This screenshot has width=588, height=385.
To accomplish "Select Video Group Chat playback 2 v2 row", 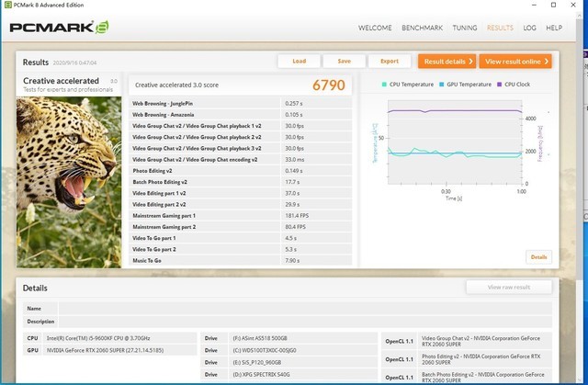I will click(x=241, y=137).
